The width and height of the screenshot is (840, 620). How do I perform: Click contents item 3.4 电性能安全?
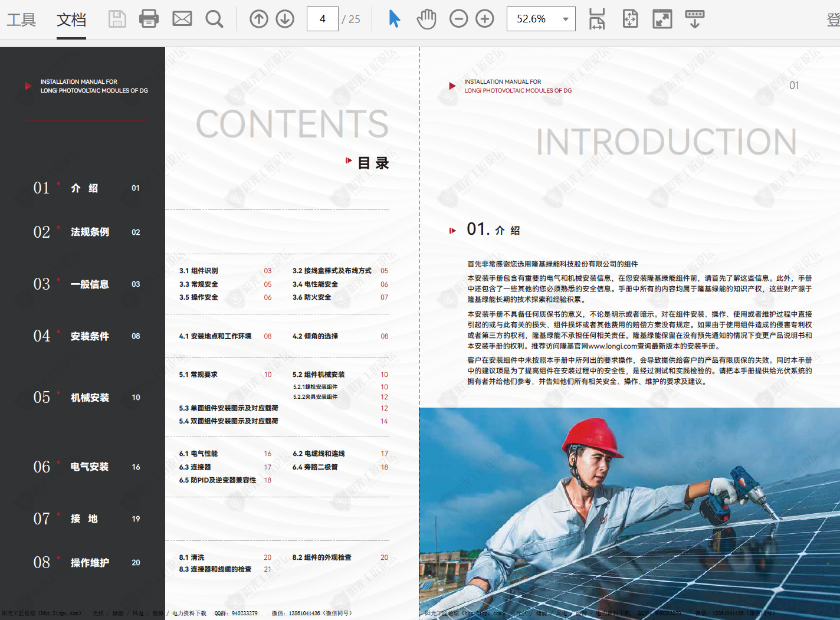pos(316,284)
